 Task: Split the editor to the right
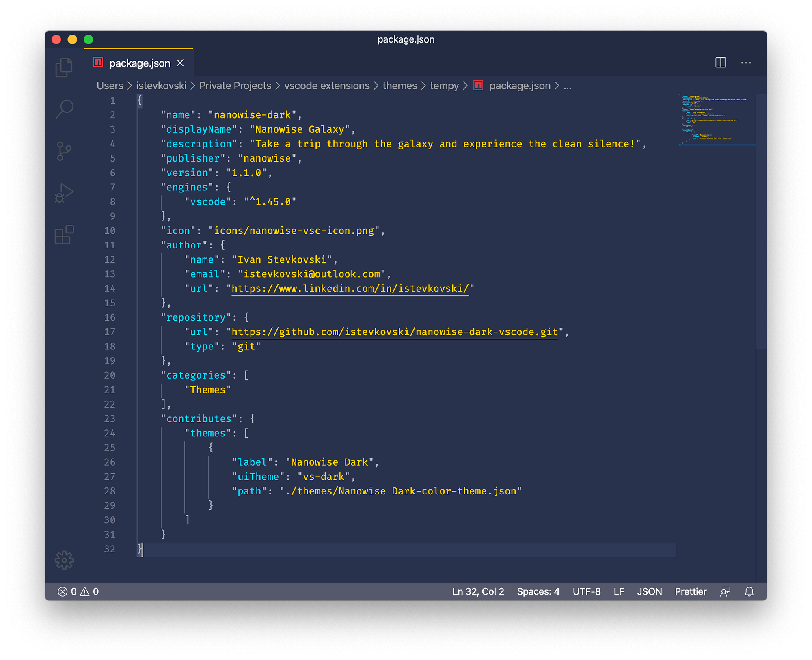(x=720, y=63)
